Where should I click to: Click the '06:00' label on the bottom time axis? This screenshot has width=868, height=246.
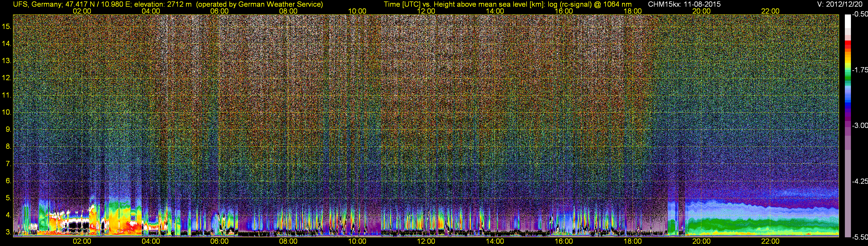(219, 241)
